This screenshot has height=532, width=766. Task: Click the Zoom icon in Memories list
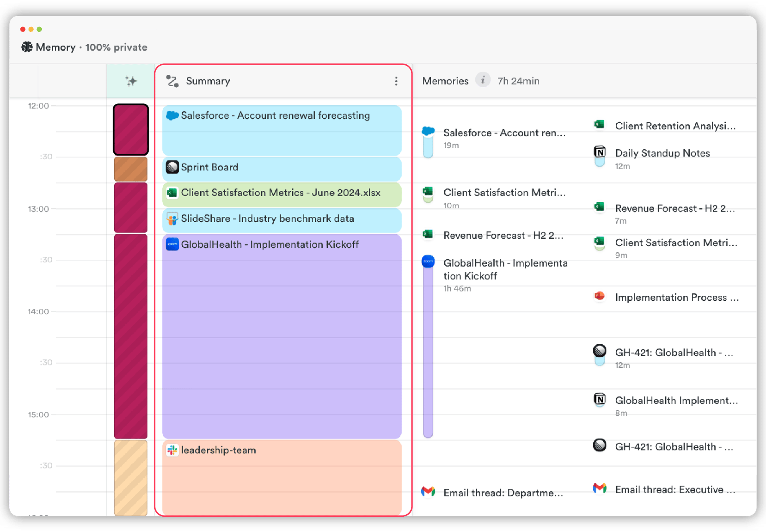pyautogui.click(x=428, y=262)
